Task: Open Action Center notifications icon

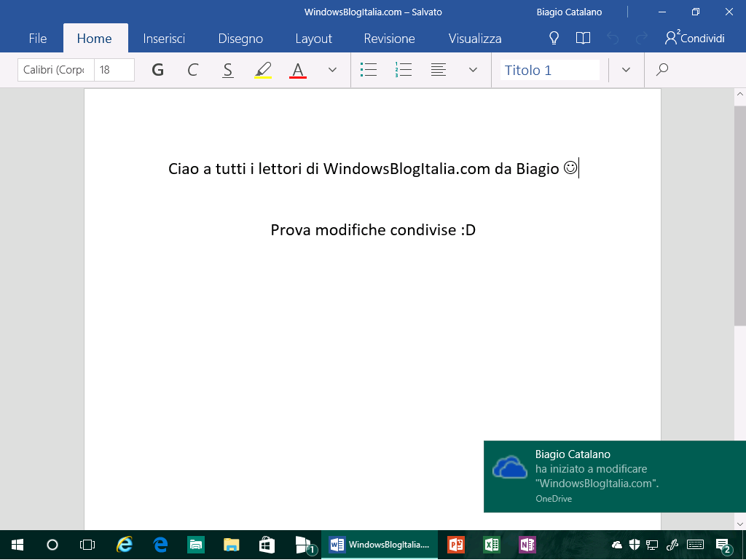Action: [x=723, y=545]
